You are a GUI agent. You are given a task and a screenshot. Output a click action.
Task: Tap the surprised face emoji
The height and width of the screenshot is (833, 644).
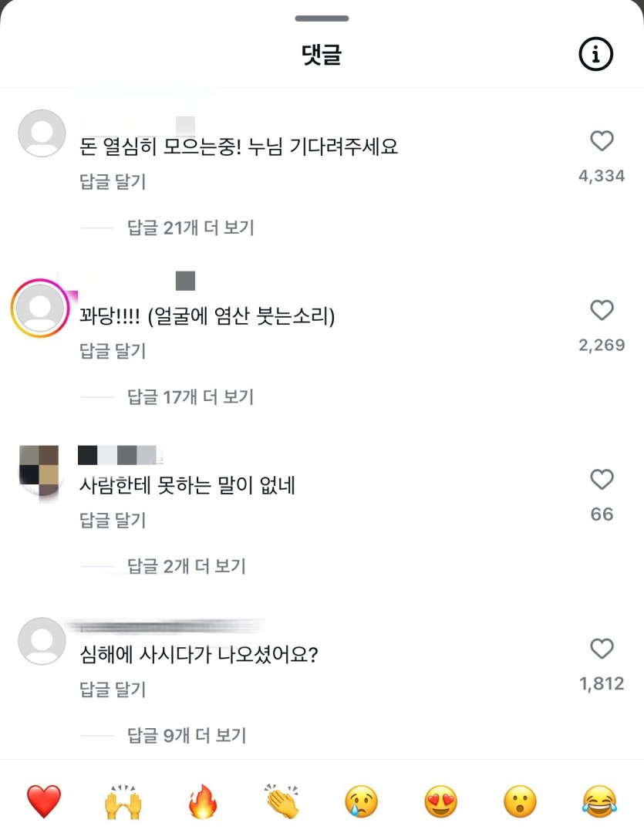point(521,802)
